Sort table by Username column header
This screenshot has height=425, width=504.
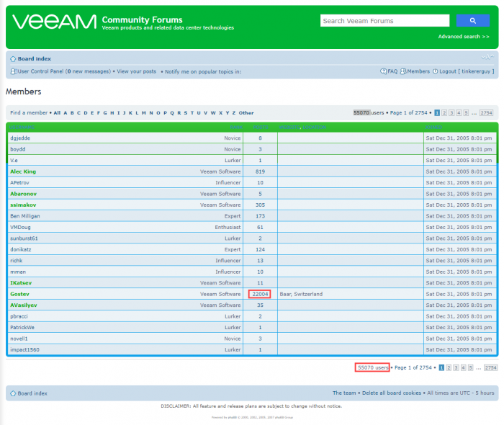(x=22, y=127)
